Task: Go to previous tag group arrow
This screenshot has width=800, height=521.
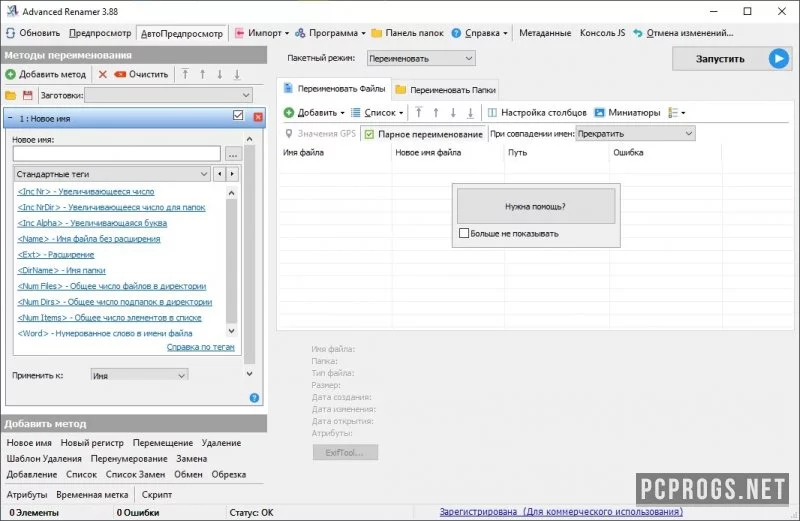Action: coord(220,174)
